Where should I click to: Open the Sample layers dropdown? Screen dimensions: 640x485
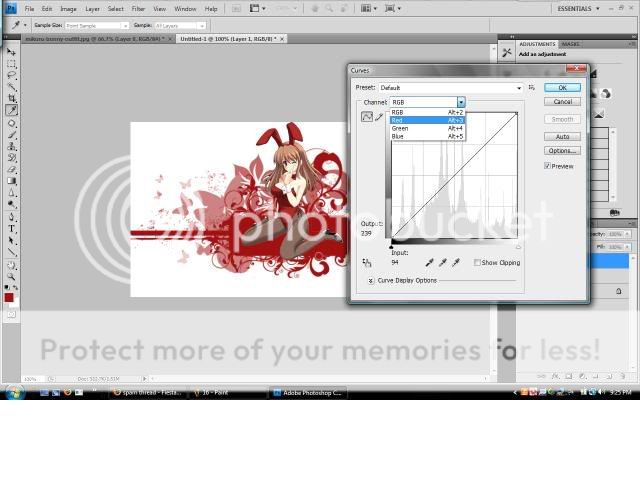[x=180, y=25]
